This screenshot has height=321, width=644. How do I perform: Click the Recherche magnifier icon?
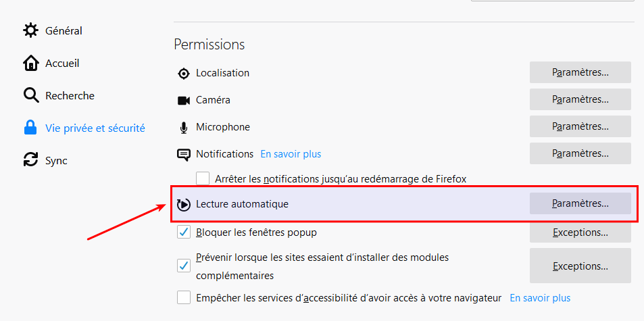point(31,95)
